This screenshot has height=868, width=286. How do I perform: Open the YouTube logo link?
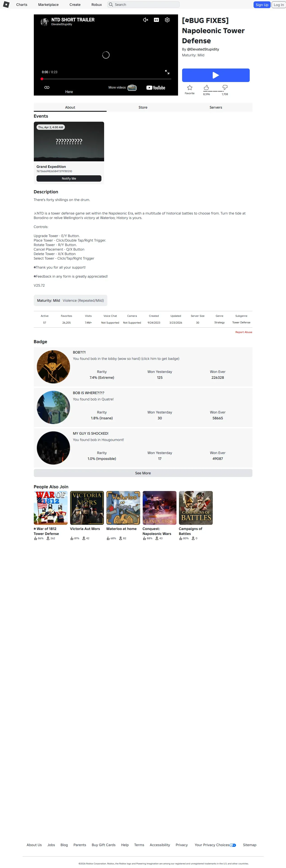point(156,88)
